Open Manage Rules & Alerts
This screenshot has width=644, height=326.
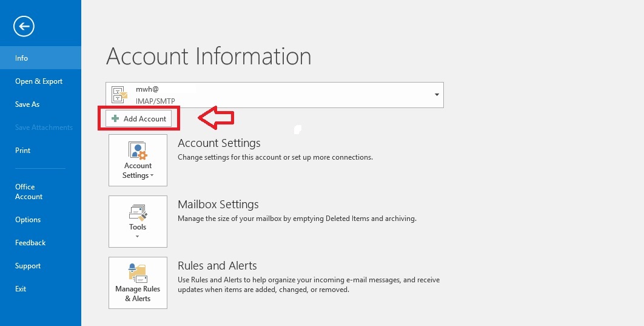pyautogui.click(x=138, y=283)
